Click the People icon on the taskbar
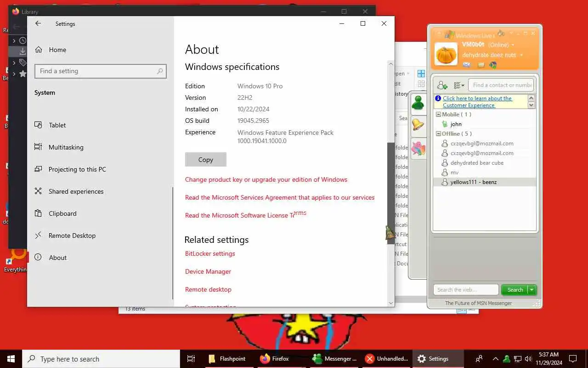 pos(479,359)
